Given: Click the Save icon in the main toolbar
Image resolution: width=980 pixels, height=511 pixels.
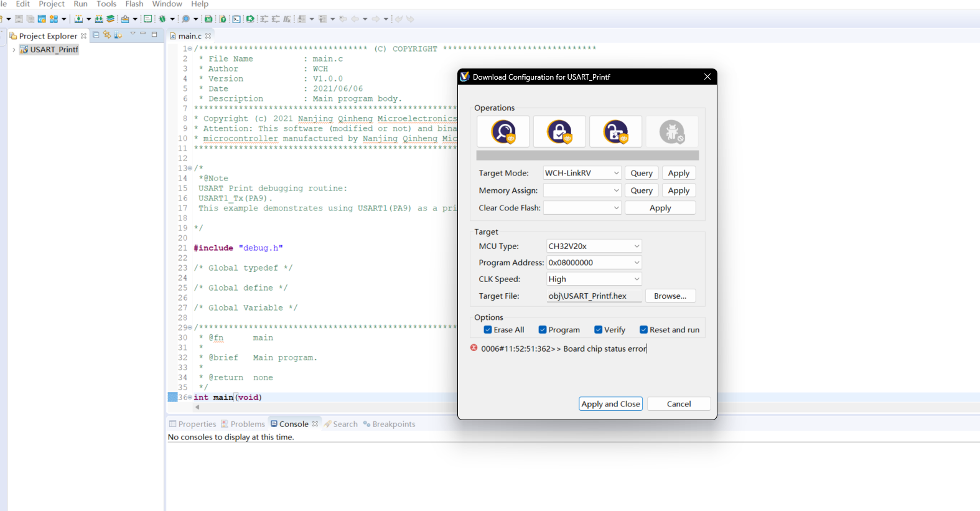Looking at the screenshot, I should click(19, 19).
